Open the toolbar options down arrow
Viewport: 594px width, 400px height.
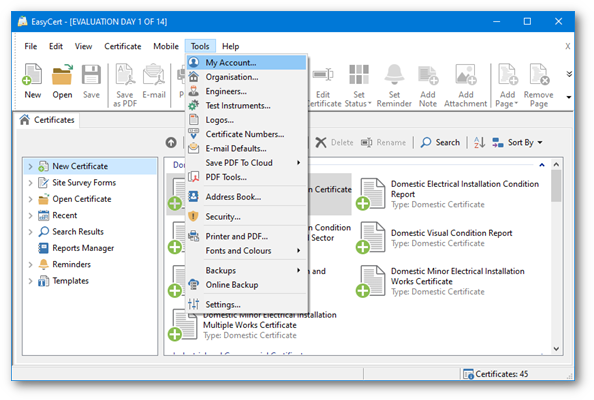pyautogui.click(x=569, y=97)
